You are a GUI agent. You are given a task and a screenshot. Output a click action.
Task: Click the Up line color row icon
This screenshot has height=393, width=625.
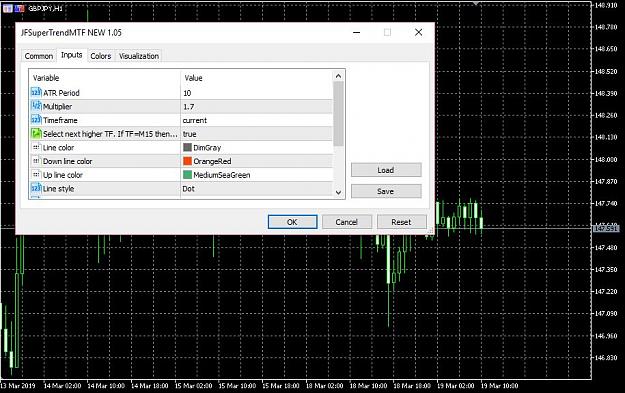click(36, 175)
